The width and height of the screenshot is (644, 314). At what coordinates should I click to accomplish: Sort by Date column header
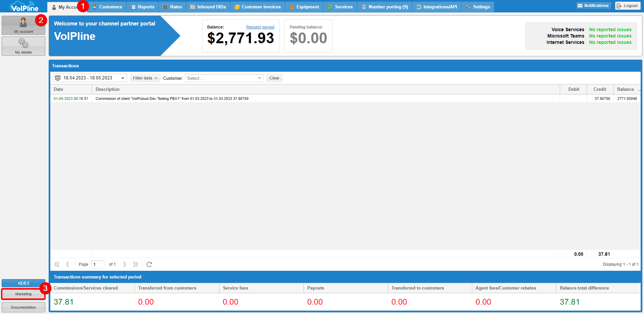coord(71,89)
